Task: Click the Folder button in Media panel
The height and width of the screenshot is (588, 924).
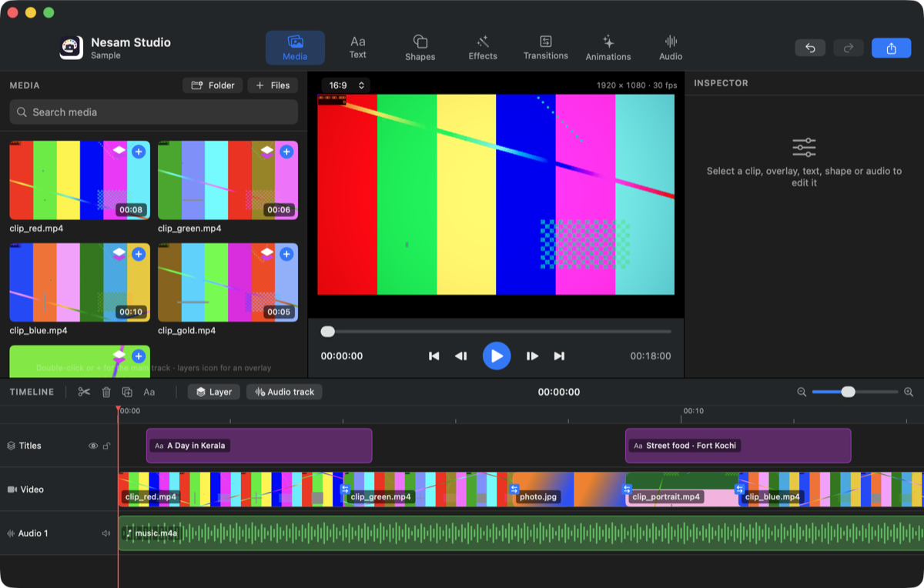Action: (213, 85)
